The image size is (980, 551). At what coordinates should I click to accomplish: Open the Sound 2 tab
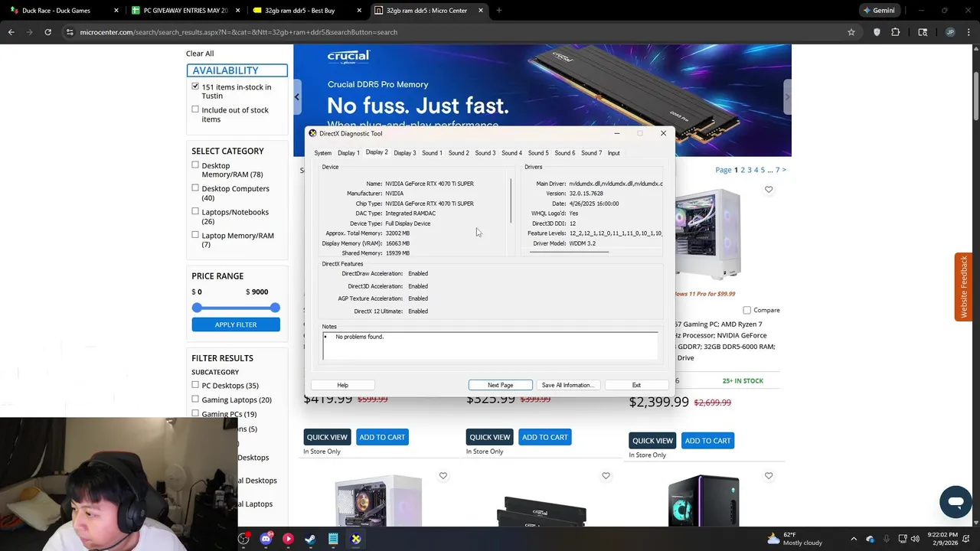(x=459, y=153)
